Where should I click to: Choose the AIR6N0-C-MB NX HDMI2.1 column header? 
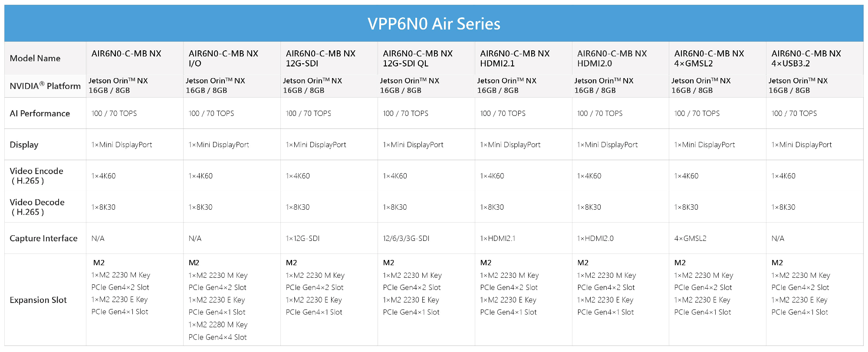[x=515, y=58]
